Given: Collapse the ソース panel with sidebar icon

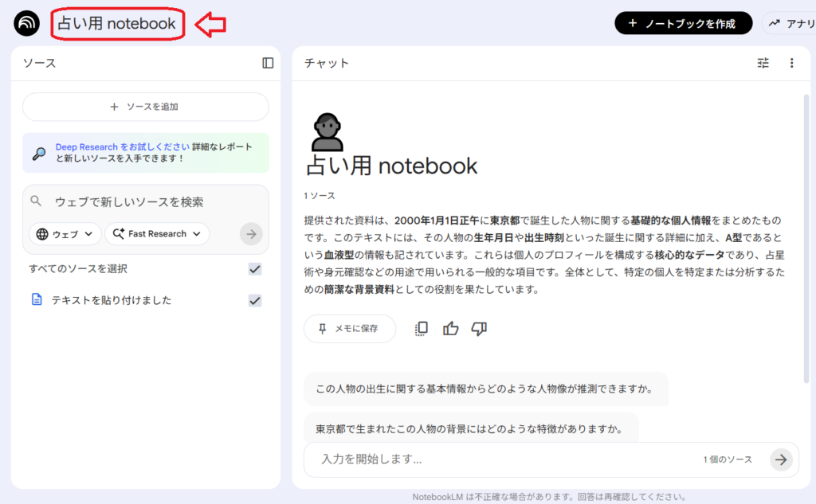Looking at the screenshot, I should [268, 63].
